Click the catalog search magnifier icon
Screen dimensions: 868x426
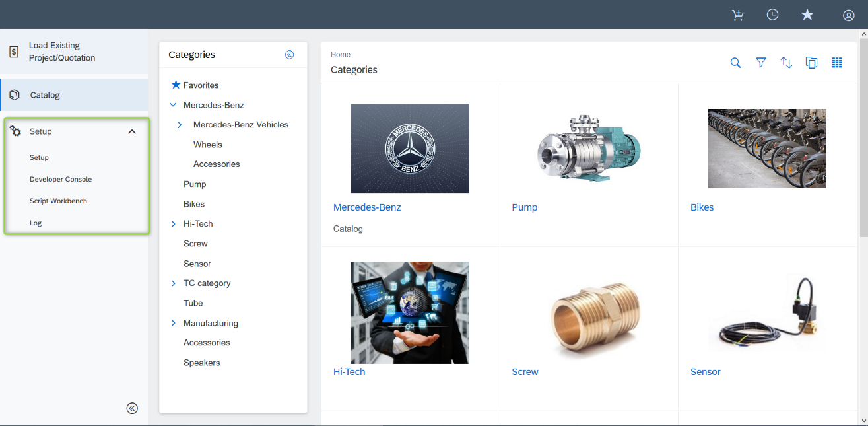point(735,63)
